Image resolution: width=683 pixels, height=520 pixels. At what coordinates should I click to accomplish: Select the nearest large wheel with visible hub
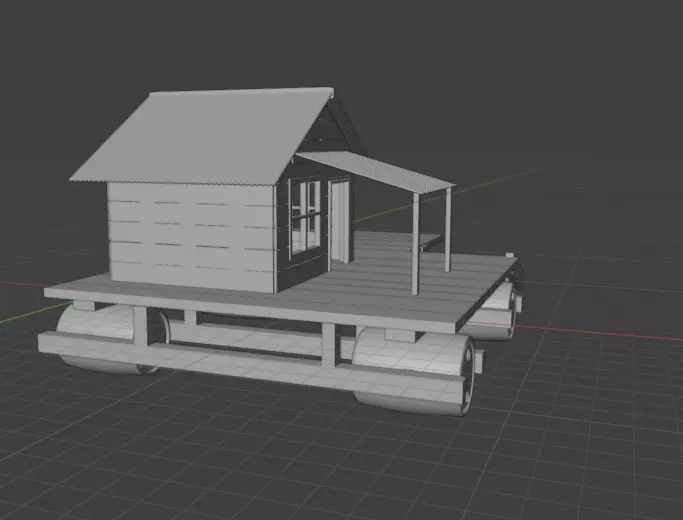point(414,372)
